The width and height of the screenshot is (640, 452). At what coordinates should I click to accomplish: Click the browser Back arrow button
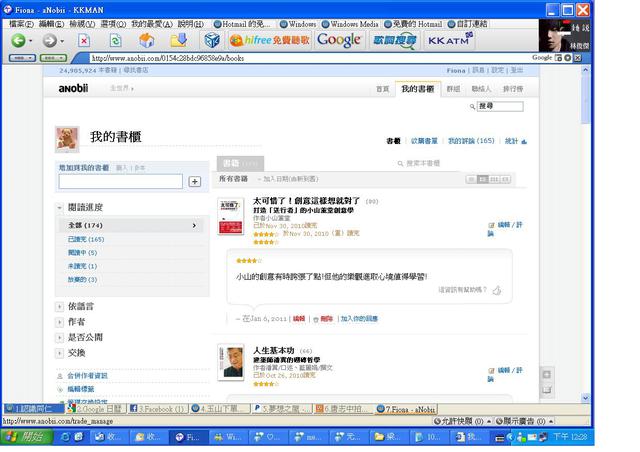tap(18, 41)
